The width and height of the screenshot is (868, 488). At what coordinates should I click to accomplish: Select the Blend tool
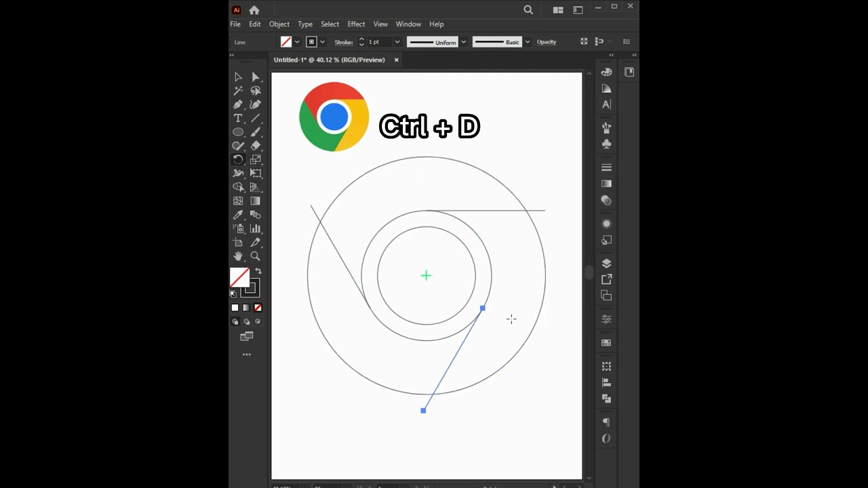tap(256, 215)
